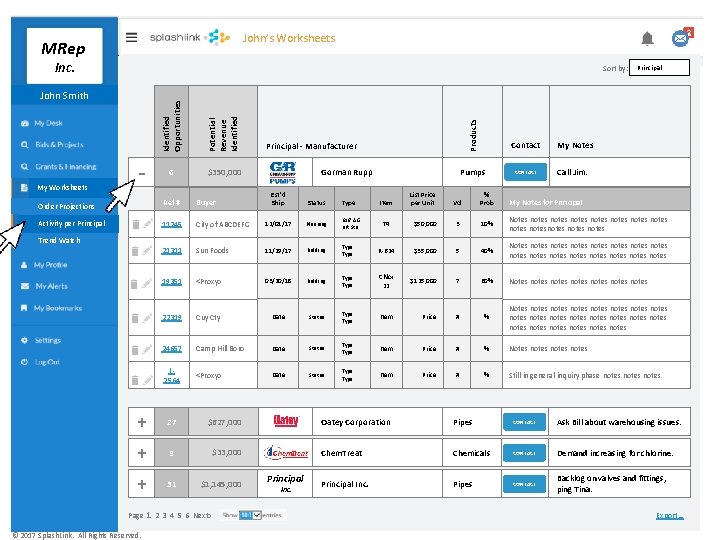Open ref link for Camp Hill Boro
The height and width of the screenshot is (540, 720).
171,349
